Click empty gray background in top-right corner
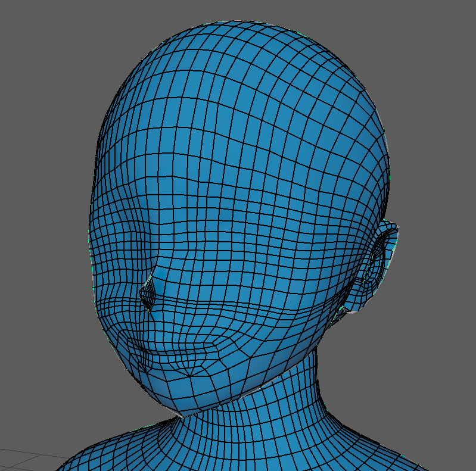Image resolution: width=476 pixels, height=471 pixels. tap(441, 36)
